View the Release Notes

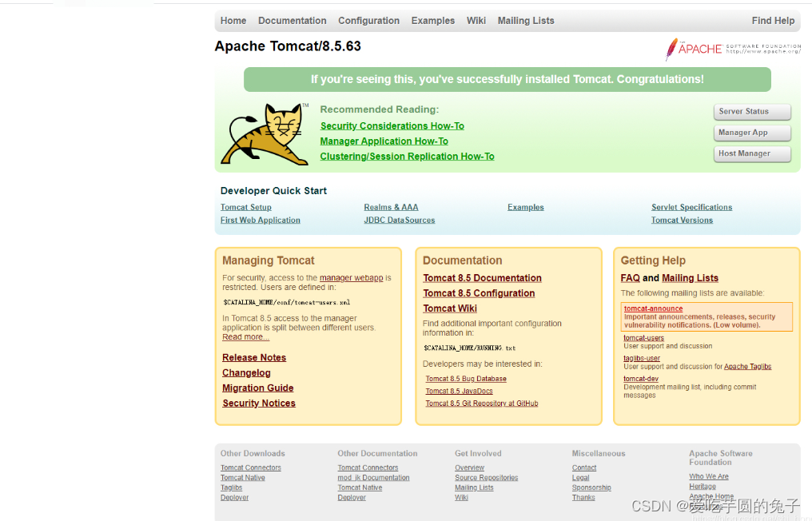pyautogui.click(x=253, y=357)
